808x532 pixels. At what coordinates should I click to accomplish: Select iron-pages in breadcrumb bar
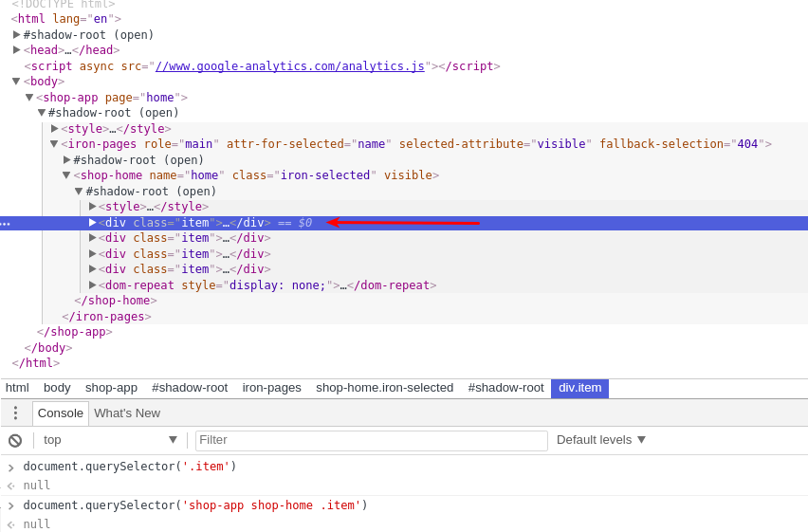click(271, 388)
